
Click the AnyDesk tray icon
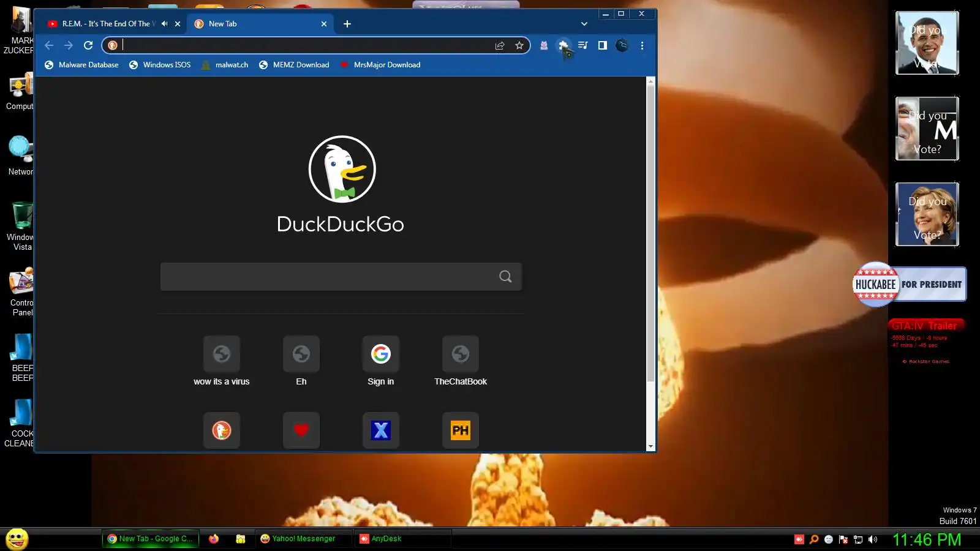(x=799, y=539)
